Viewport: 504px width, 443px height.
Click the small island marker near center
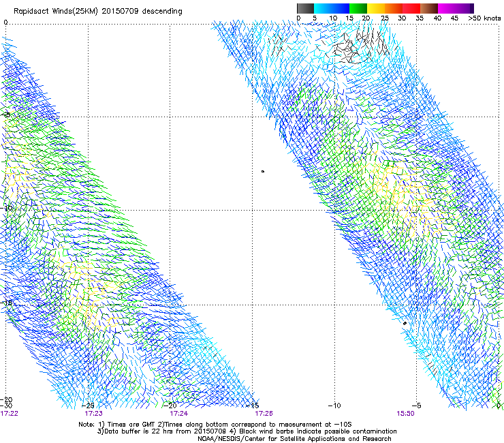(263, 172)
